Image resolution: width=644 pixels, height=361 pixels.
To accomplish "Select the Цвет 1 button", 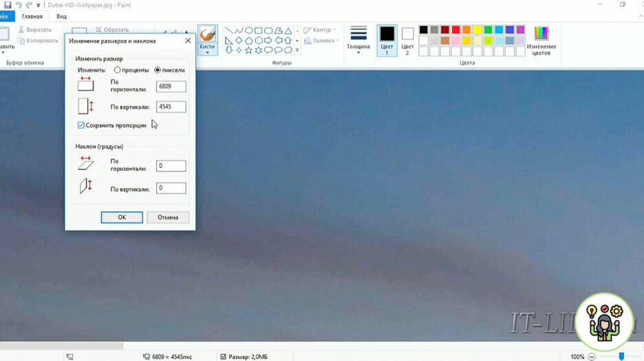I will 387,40.
